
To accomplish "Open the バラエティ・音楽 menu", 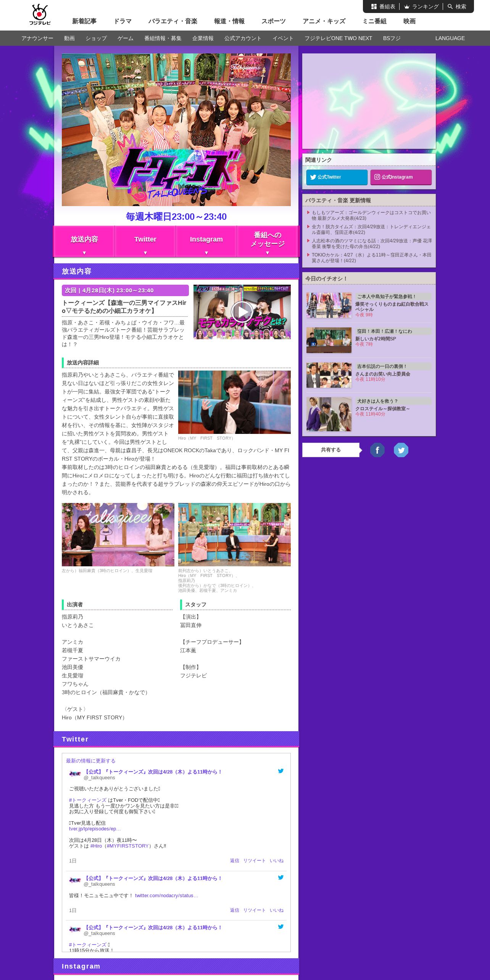I will (x=173, y=21).
